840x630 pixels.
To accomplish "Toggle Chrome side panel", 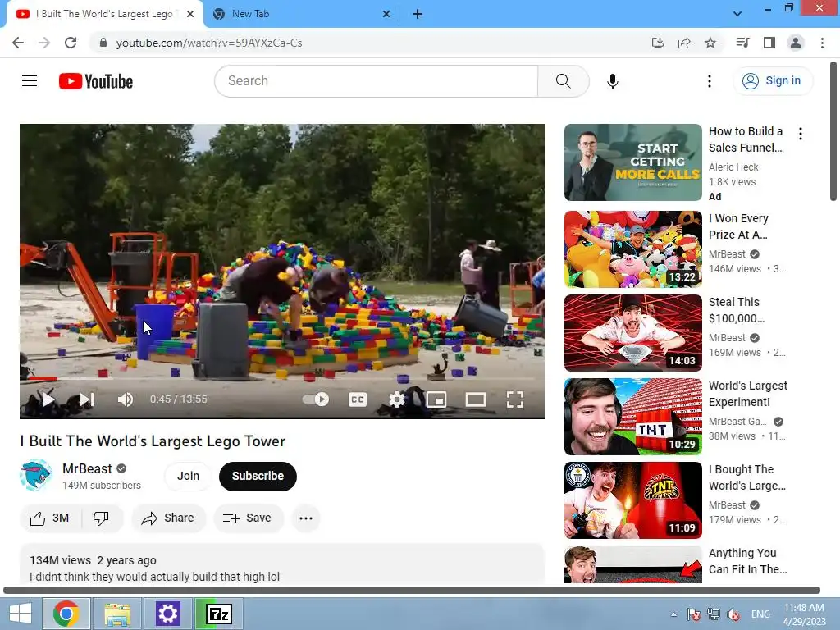I will [x=769, y=43].
